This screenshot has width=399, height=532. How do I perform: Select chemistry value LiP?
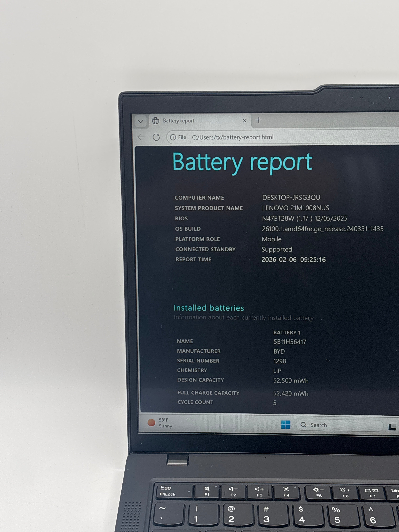277,371
